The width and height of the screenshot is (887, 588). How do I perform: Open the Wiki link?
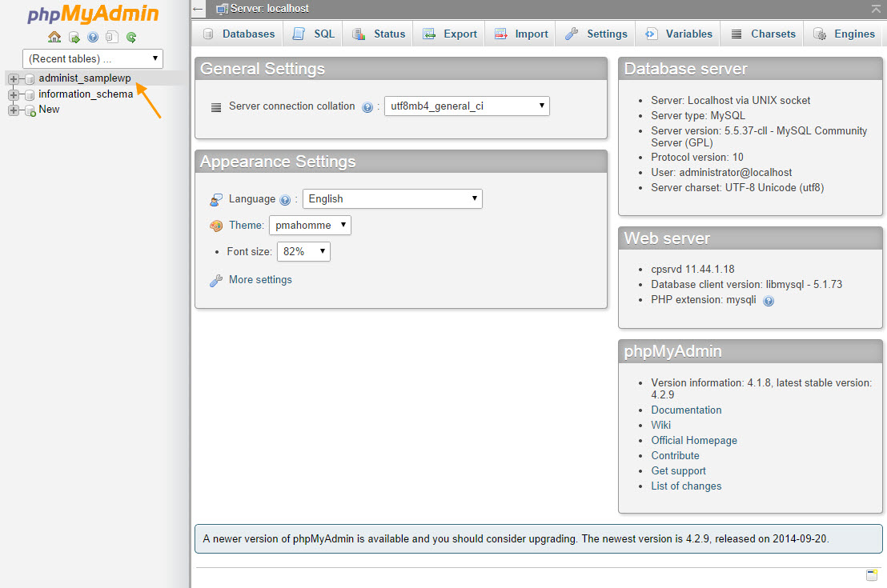(x=660, y=425)
